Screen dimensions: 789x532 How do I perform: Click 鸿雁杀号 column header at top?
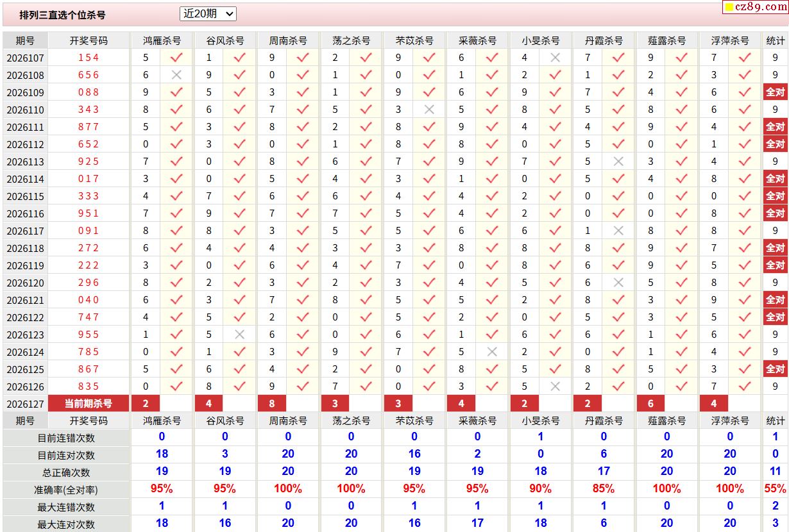(x=162, y=40)
